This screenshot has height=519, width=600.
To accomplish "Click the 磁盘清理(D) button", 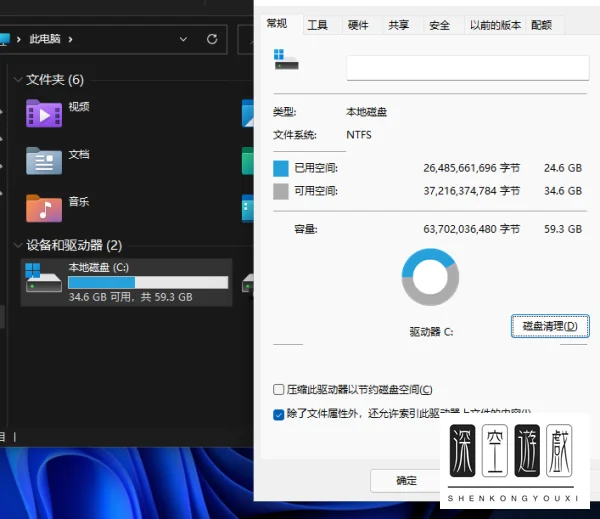I will tap(550, 326).
